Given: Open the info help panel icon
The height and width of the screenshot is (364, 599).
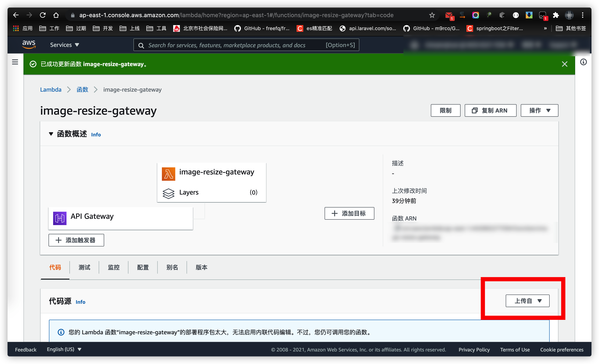Looking at the screenshot, I should pos(583,62).
